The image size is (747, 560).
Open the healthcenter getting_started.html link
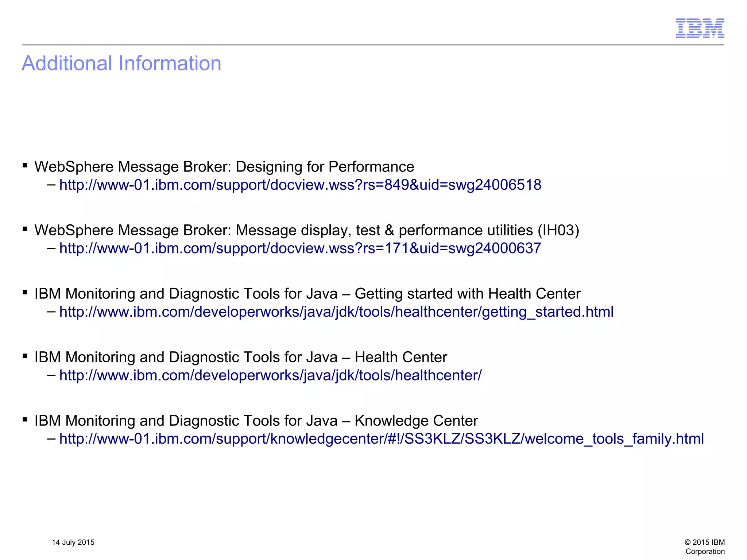click(x=336, y=312)
